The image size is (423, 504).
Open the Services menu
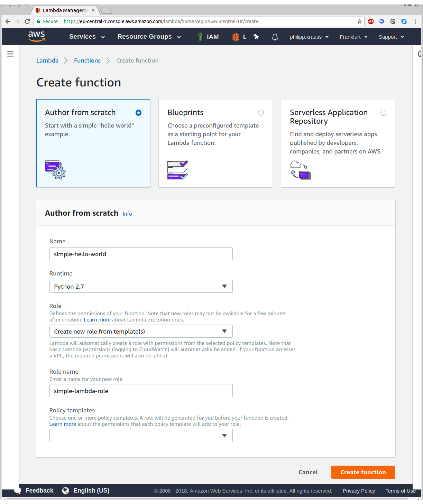(x=86, y=37)
